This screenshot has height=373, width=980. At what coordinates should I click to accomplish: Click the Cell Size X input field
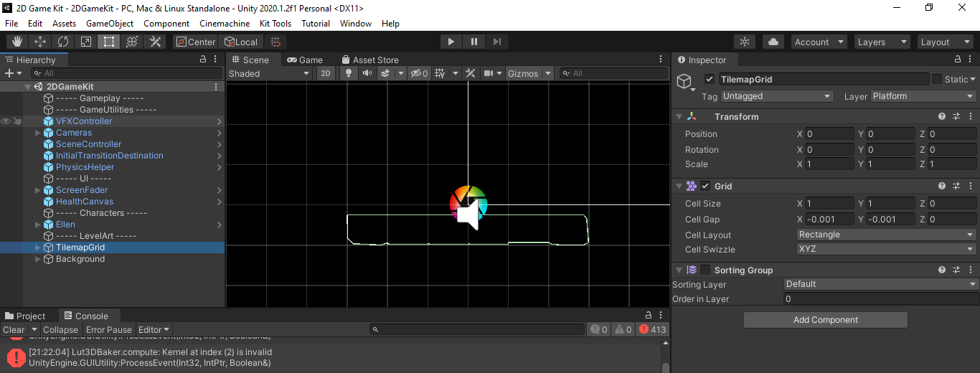[829, 204]
